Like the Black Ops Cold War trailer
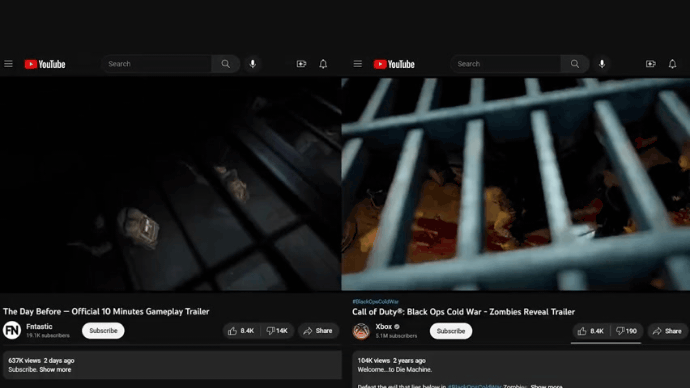The image size is (690, 388). tap(591, 331)
